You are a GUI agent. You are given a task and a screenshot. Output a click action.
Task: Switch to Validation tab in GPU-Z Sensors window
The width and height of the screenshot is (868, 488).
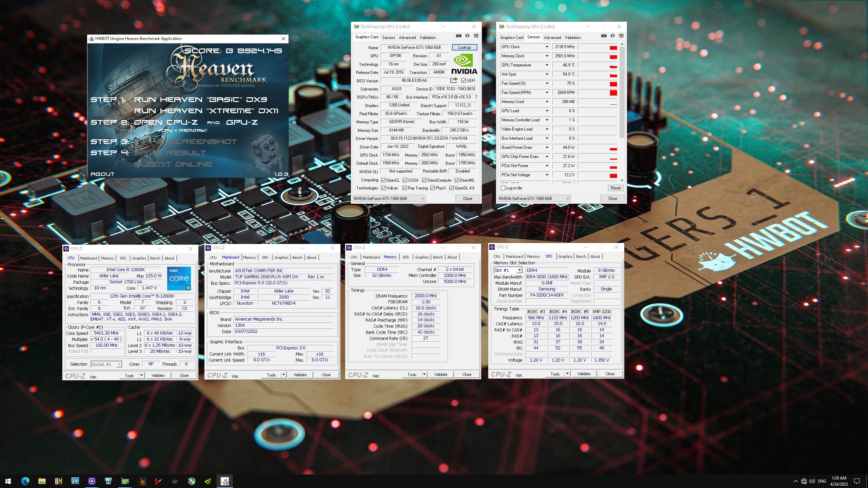click(x=573, y=38)
